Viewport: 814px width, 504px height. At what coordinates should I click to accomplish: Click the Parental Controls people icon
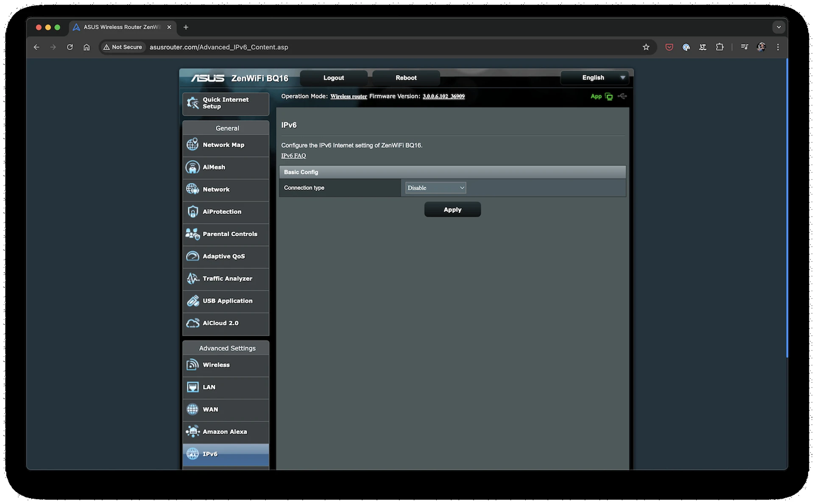click(x=192, y=234)
